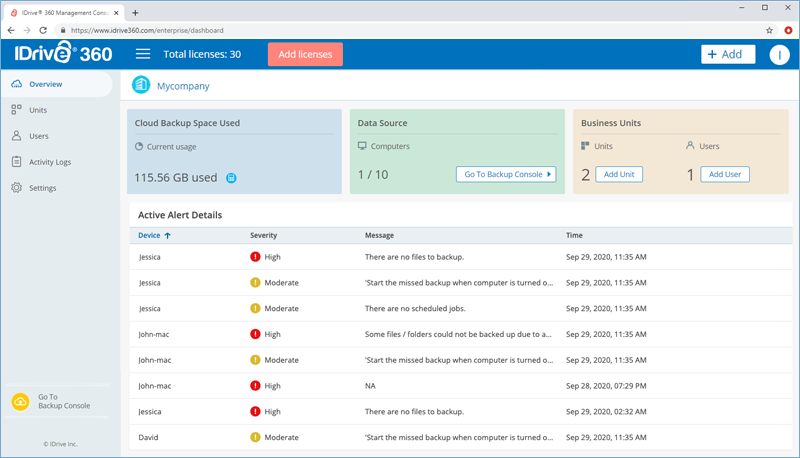Click the Moderate icon for 'no scheduled jobs' row
Image resolution: width=800 pixels, height=458 pixels.
[x=255, y=308]
